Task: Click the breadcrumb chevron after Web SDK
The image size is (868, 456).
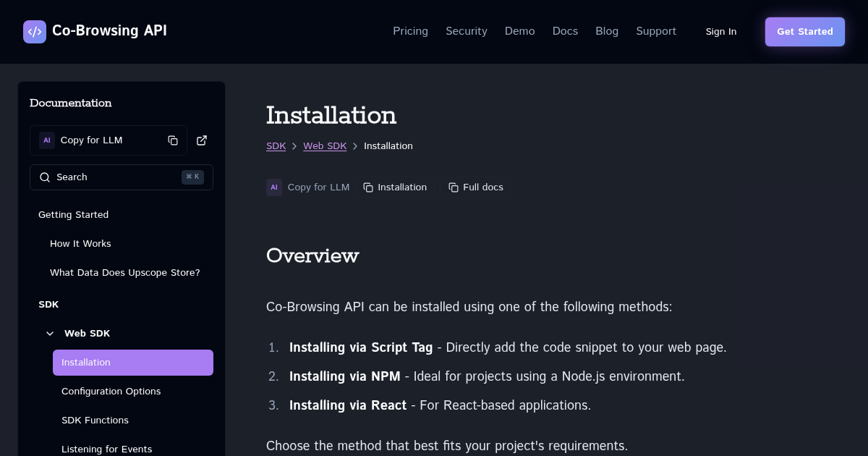Action: click(x=355, y=146)
